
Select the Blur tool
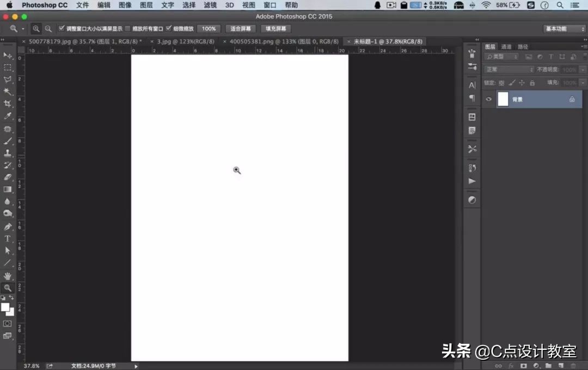(8, 201)
